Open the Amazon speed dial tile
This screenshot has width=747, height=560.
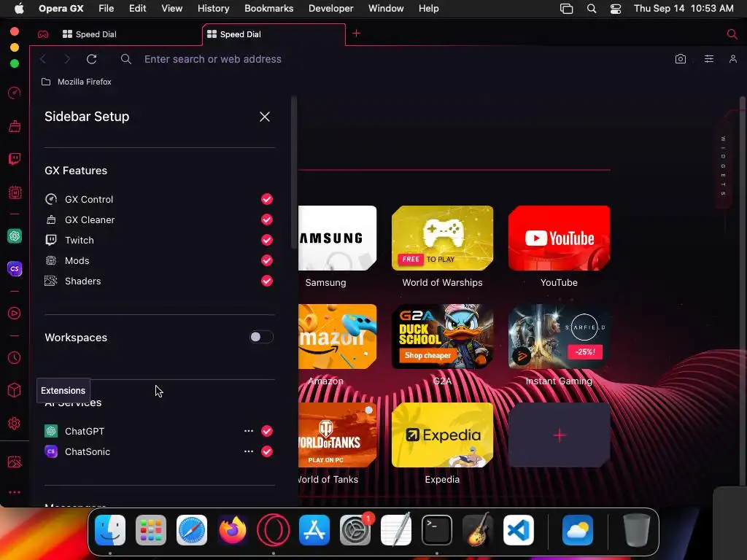click(x=337, y=337)
